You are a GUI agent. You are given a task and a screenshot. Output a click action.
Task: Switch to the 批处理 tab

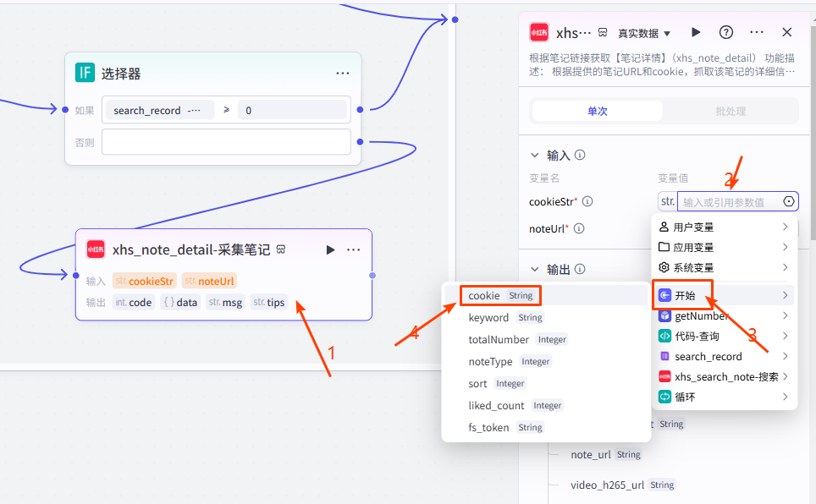(731, 111)
